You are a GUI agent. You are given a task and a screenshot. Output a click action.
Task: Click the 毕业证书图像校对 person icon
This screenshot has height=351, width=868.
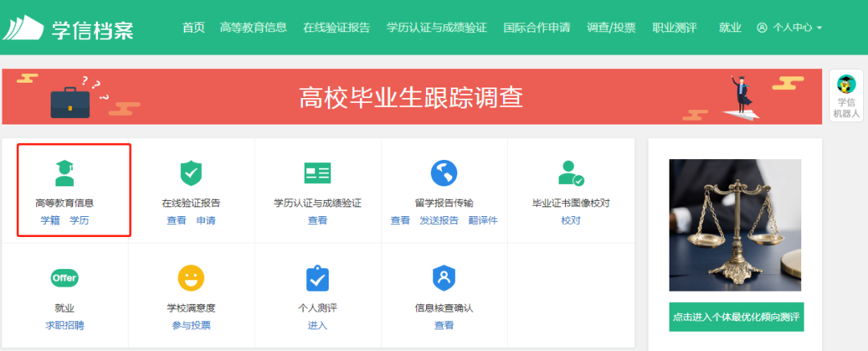pyautogui.click(x=571, y=173)
